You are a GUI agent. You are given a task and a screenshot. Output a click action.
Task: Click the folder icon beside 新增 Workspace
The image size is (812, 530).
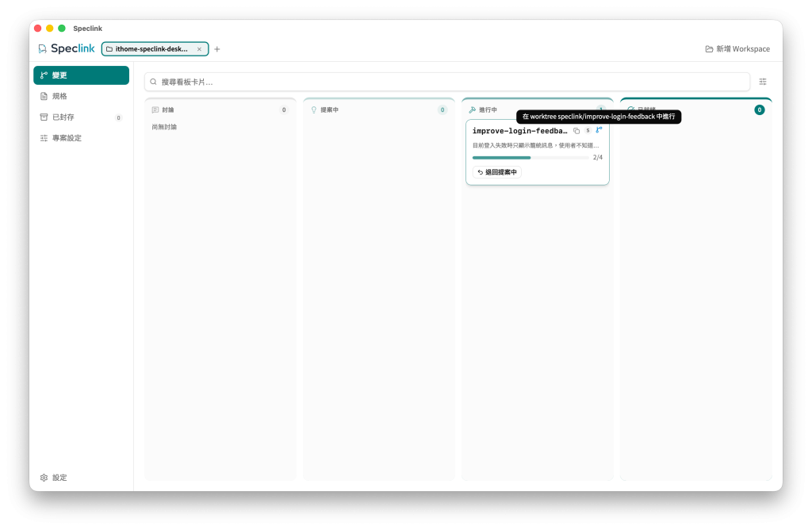click(x=709, y=49)
